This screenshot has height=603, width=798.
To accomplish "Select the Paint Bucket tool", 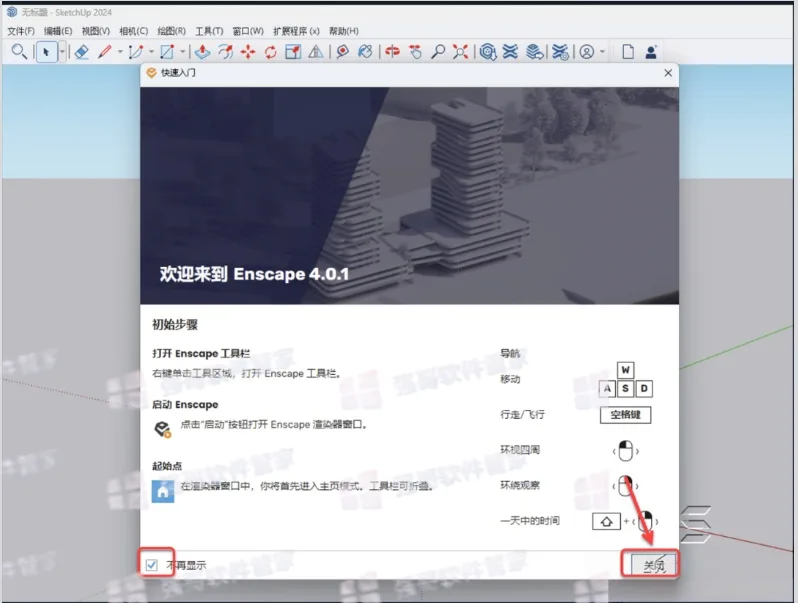I will click(365, 52).
